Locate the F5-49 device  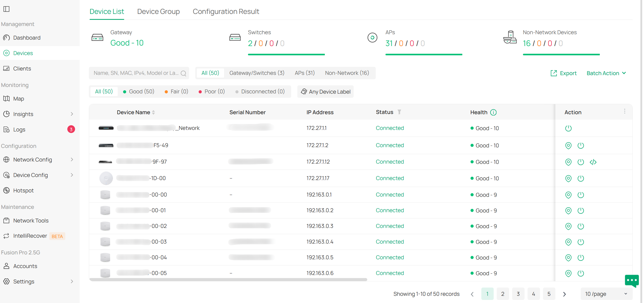[568, 145]
